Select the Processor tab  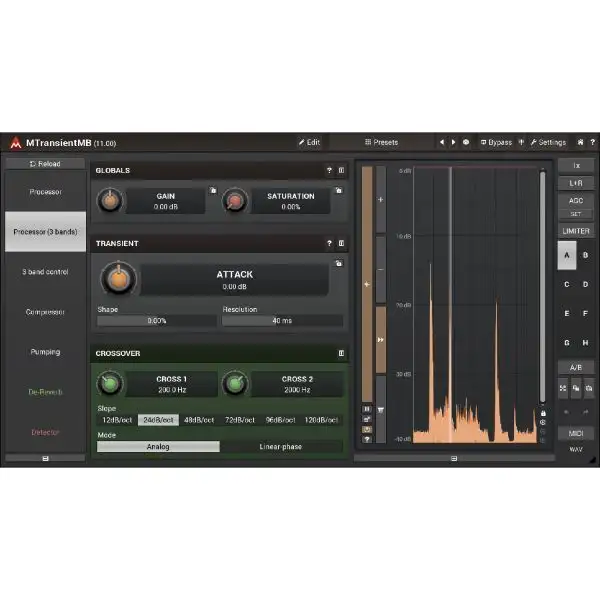tap(45, 192)
